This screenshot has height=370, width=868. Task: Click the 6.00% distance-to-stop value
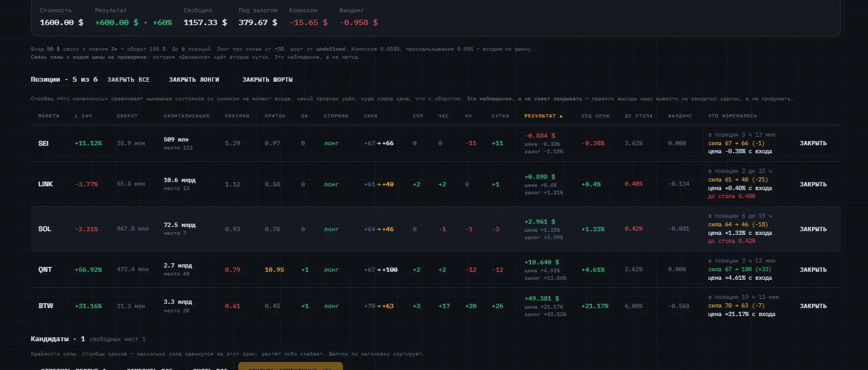(634, 306)
